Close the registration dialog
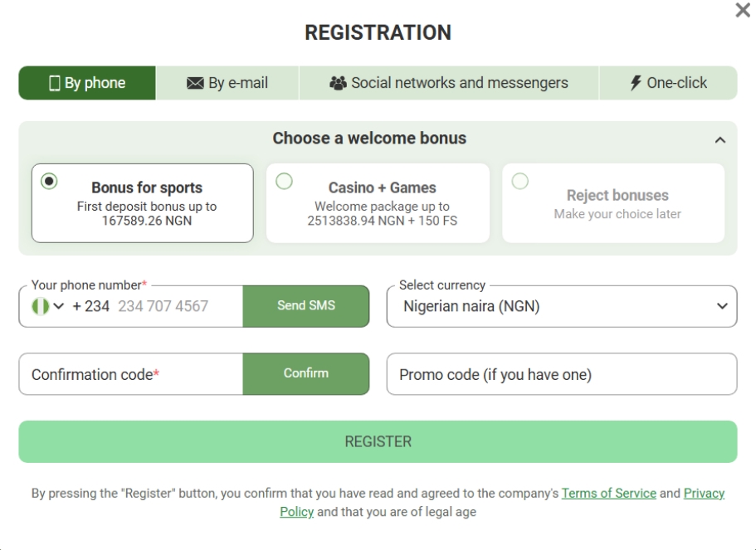The width and height of the screenshot is (756, 550). (x=744, y=12)
